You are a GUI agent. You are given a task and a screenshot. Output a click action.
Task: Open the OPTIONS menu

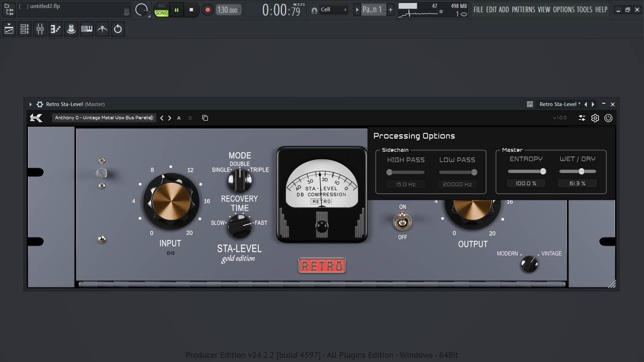click(x=564, y=9)
